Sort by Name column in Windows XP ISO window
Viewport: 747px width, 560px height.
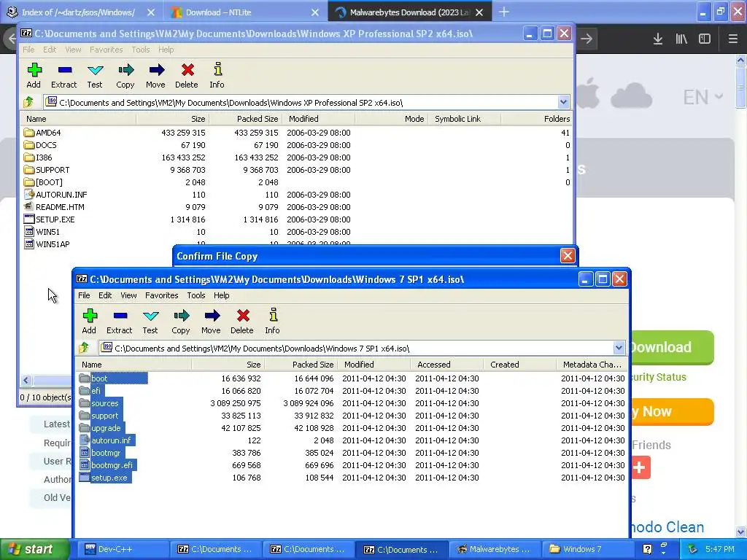(78, 119)
